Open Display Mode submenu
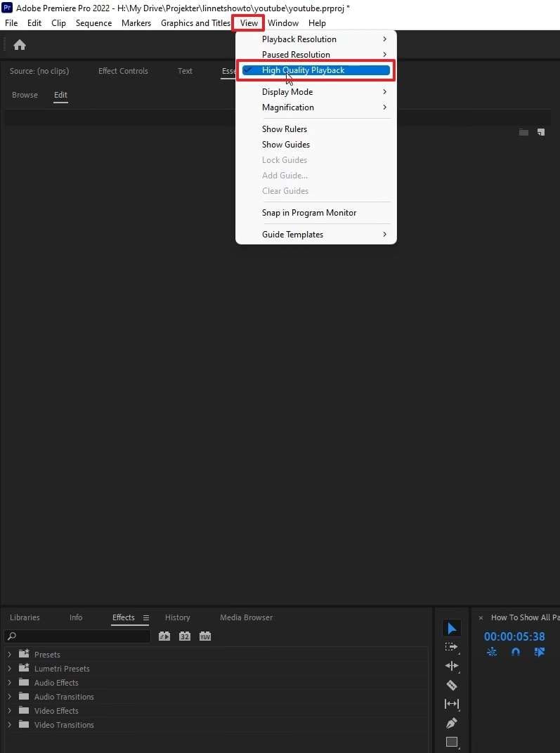 pyautogui.click(x=316, y=92)
